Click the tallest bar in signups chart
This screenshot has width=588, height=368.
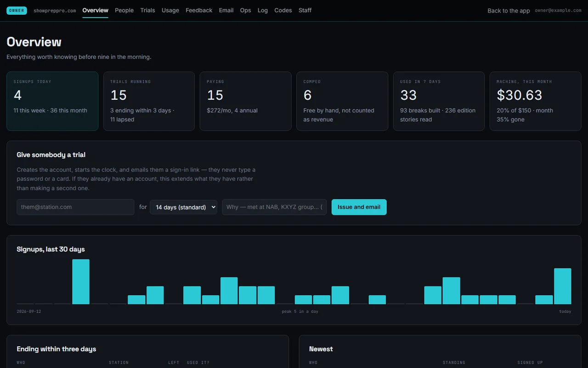coord(81,282)
